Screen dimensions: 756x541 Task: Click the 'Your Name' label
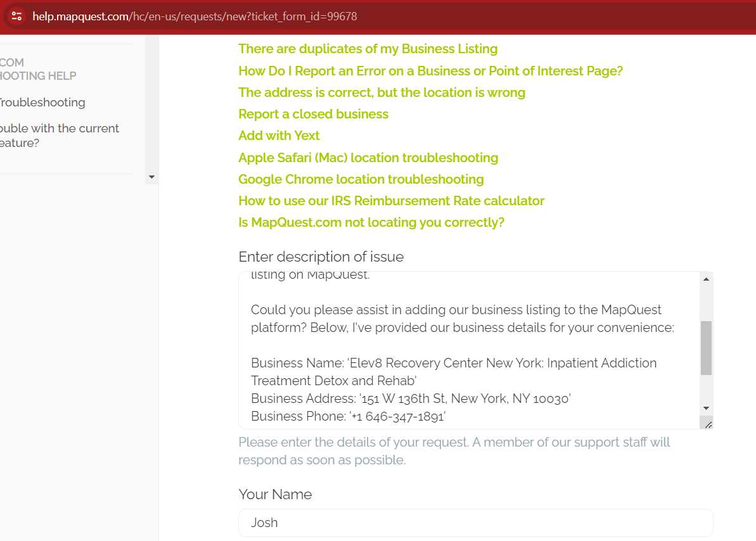coord(275,494)
